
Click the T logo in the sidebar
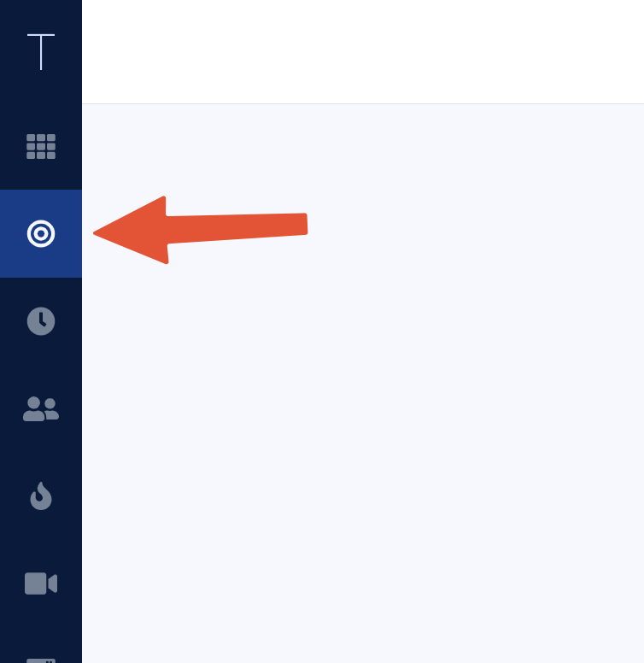pyautogui.click(x=41, y=51)
